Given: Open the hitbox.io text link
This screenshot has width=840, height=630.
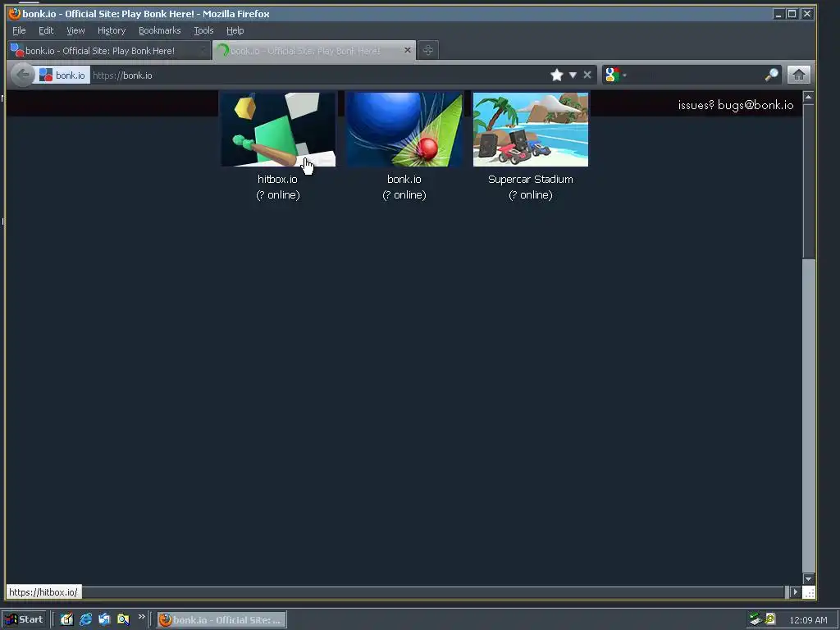Looking at the screenshot, I should pyautogui.click(x=277, y=180).
